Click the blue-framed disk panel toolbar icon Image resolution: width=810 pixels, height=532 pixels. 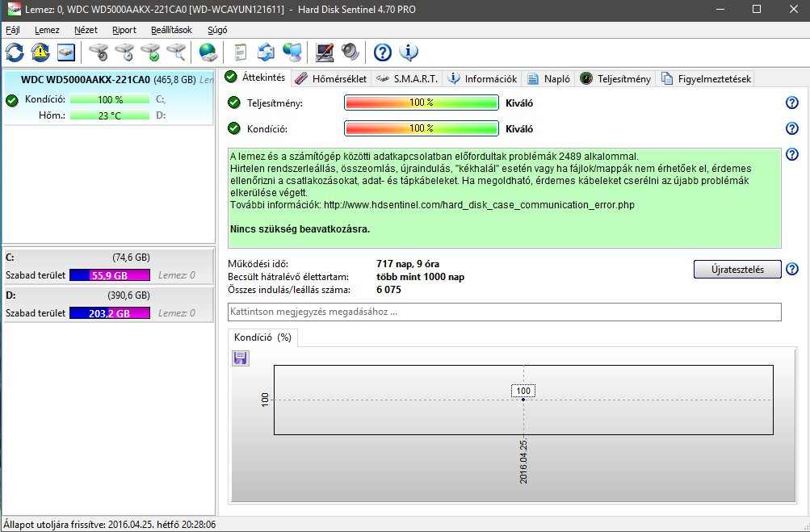pyautogui.click(x=66, y=52)
